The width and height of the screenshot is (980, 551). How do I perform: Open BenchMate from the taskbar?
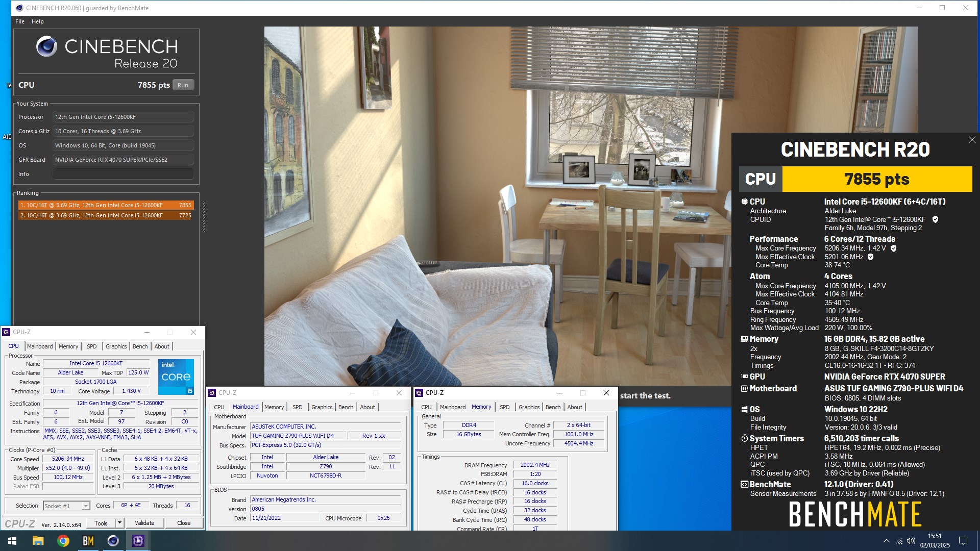point(88,541)
